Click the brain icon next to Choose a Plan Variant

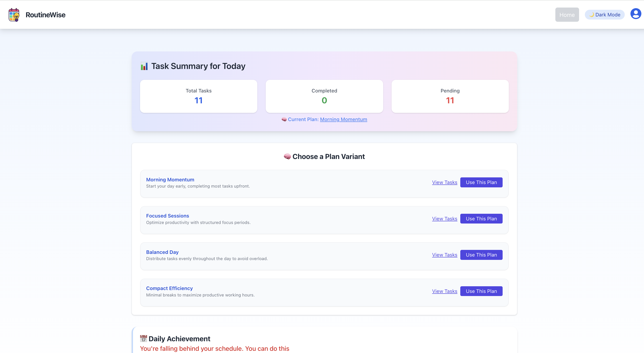click(287, 157)
